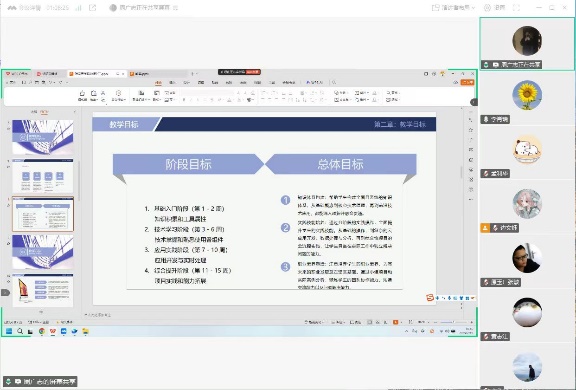Viewport: 576px width, 390px height.
Task: Open the network signal strength indicator
Action: click(78, 7)
